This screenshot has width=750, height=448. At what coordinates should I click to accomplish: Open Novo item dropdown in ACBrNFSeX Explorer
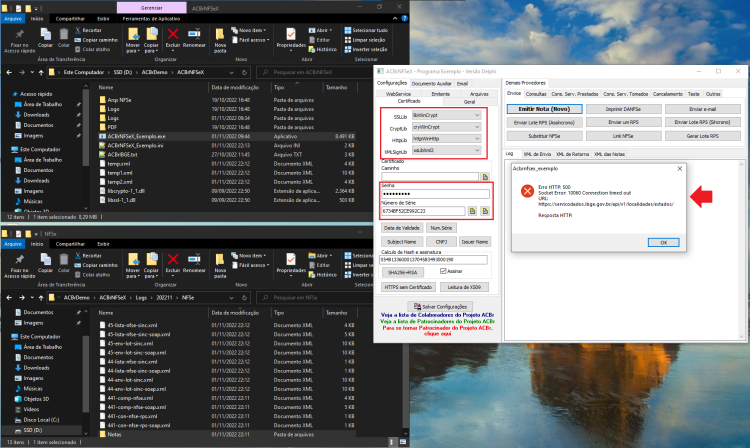pyautogui.click(x=249, y=30)
